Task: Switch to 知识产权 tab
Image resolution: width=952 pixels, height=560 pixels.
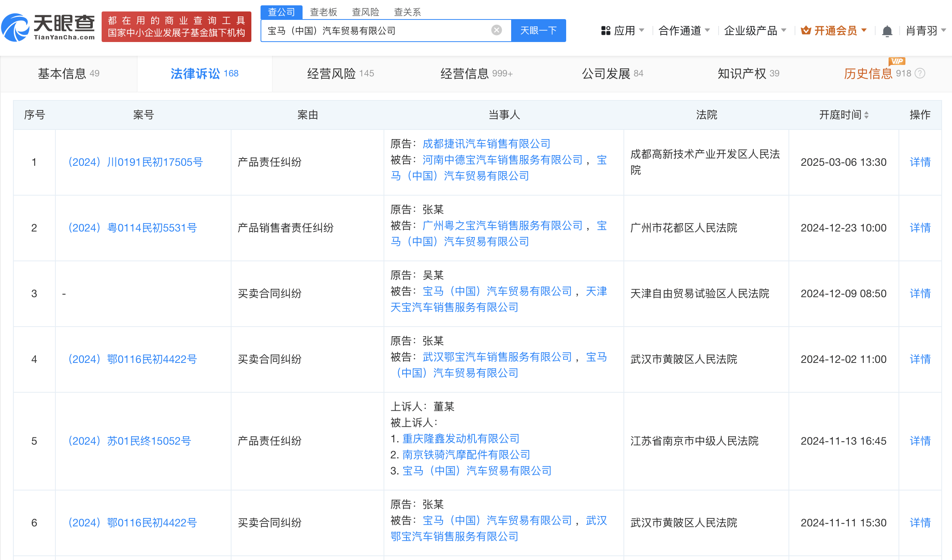Action: pos(748,73)
